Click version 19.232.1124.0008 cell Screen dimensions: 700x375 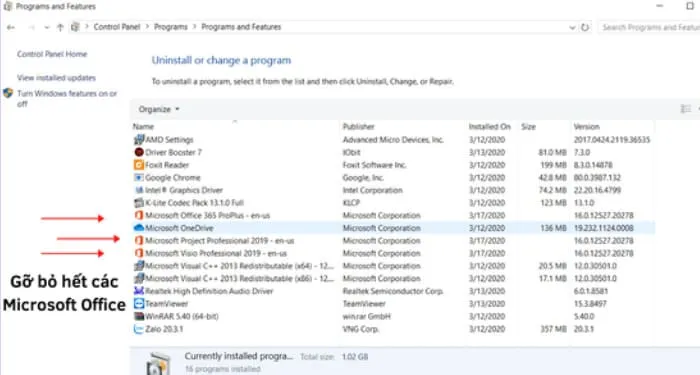click(604, 228)
